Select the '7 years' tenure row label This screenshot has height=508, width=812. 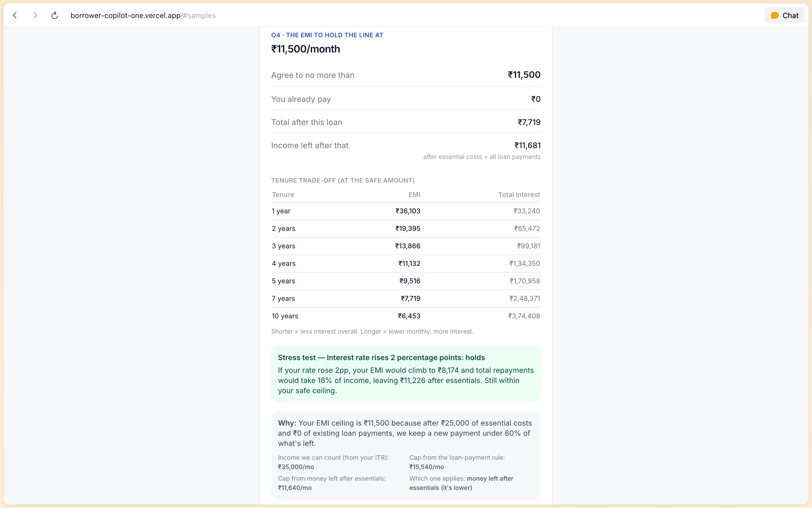click(283, 298)
